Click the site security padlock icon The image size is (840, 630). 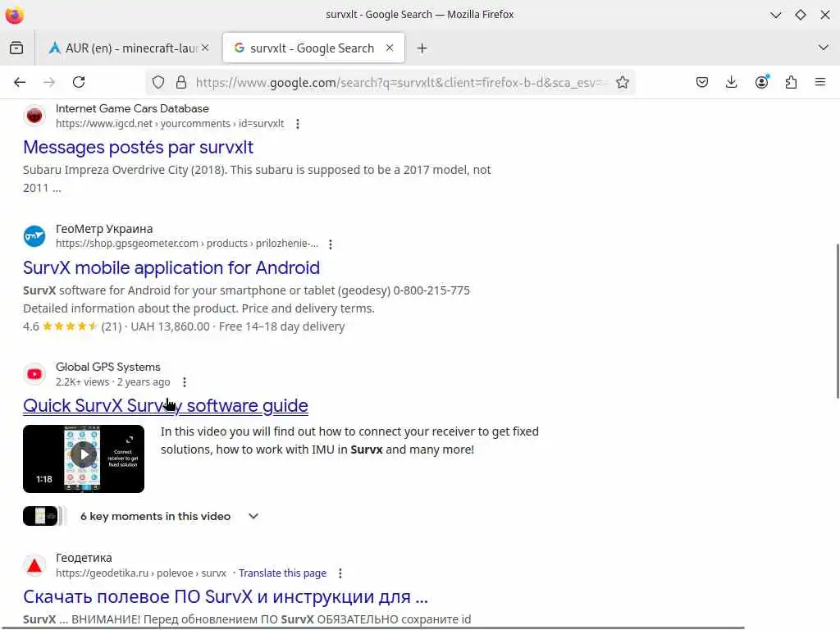pos(181,82)
